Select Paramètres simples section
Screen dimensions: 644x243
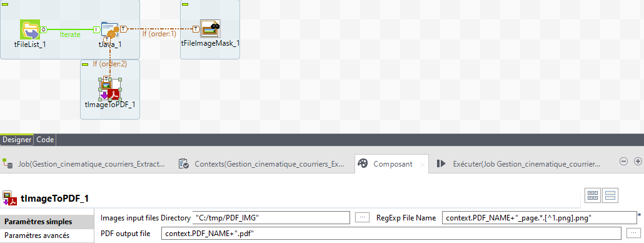click(47, 222)
